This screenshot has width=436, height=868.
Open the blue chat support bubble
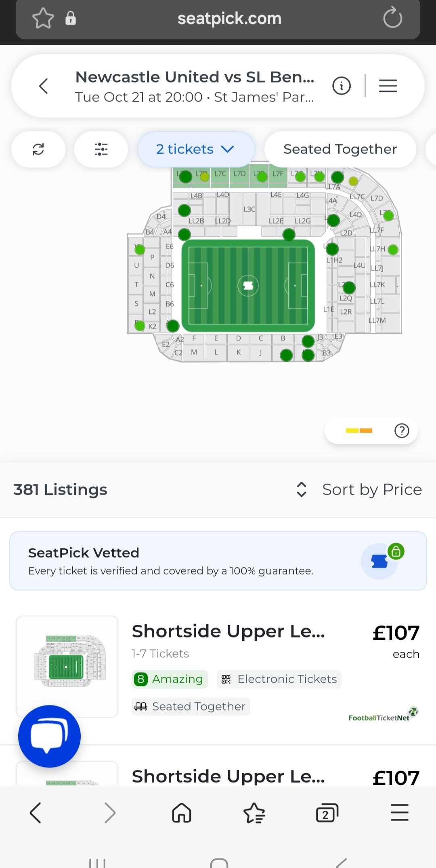[x=49, y=736]
